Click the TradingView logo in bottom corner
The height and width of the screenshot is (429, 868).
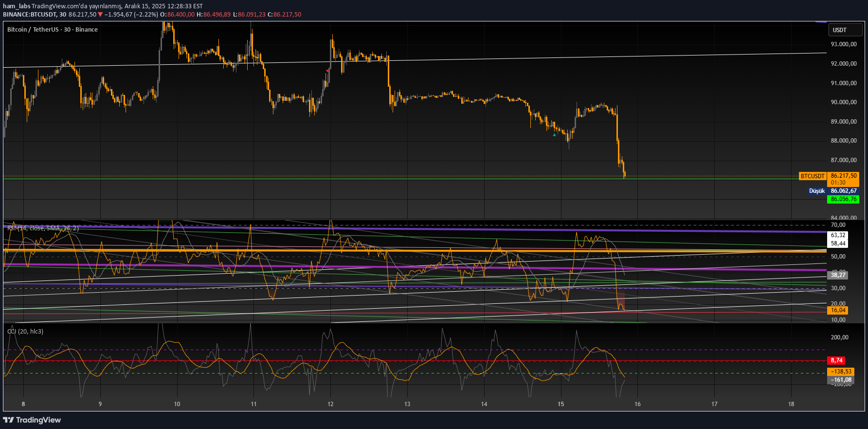pyautogui.click(x=32, y=420)
